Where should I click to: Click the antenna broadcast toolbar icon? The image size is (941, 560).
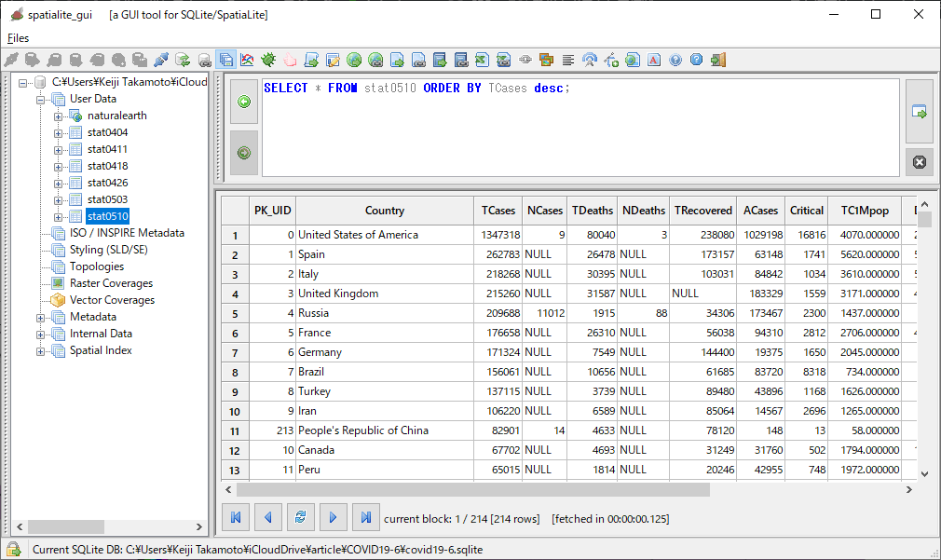click(590, 60)
